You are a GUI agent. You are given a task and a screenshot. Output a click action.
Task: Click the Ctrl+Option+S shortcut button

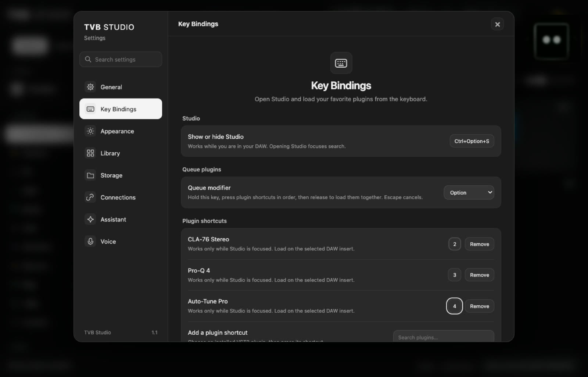(x=472, y=141)
